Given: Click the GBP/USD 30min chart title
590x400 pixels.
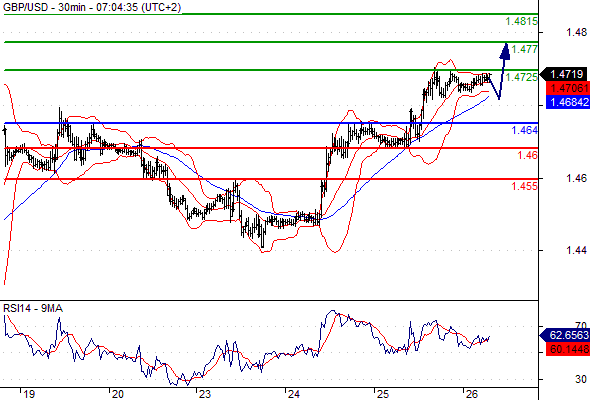Looking at the screenshot, I should pyautogui.click(x=92, y=7).
